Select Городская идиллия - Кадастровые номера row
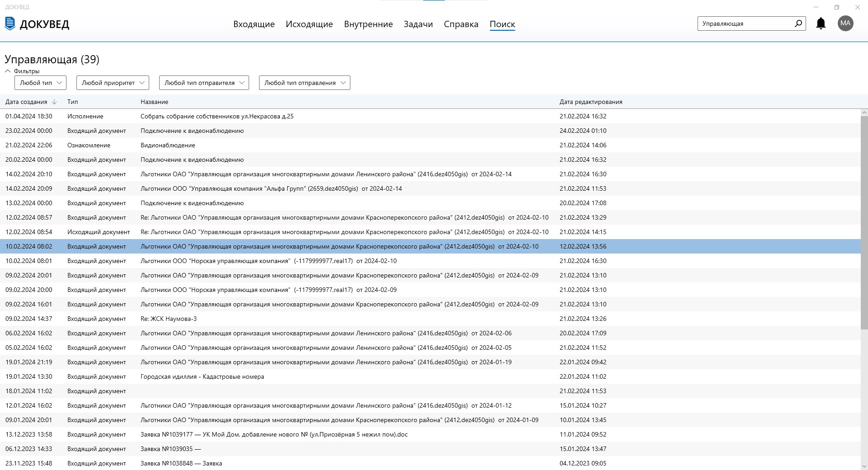The width and height of the screenshot is (868, 470). click(x=430, y=376)
